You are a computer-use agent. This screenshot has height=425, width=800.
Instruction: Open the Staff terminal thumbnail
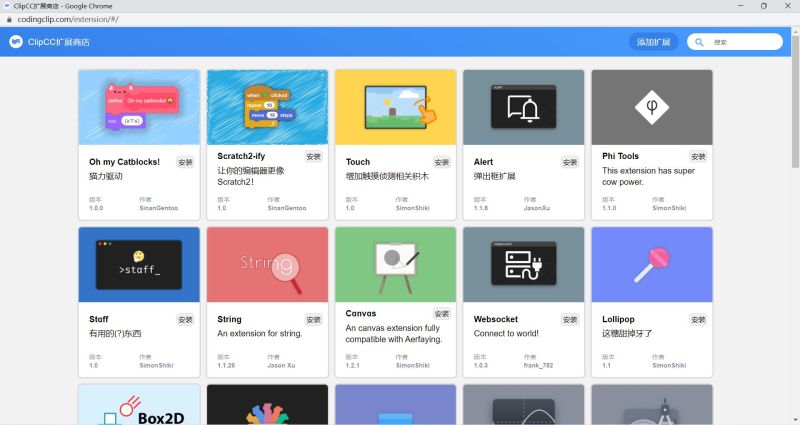tap(139, 264)
